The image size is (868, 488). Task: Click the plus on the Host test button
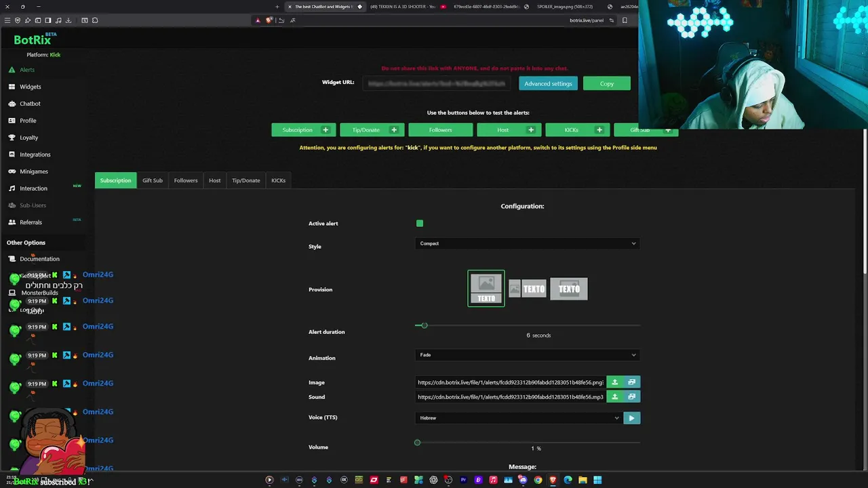click(531, 130)
